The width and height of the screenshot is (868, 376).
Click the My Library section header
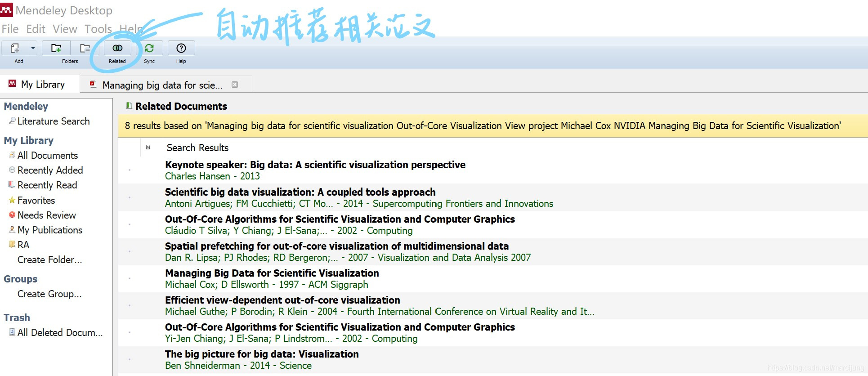pos(28,140)
